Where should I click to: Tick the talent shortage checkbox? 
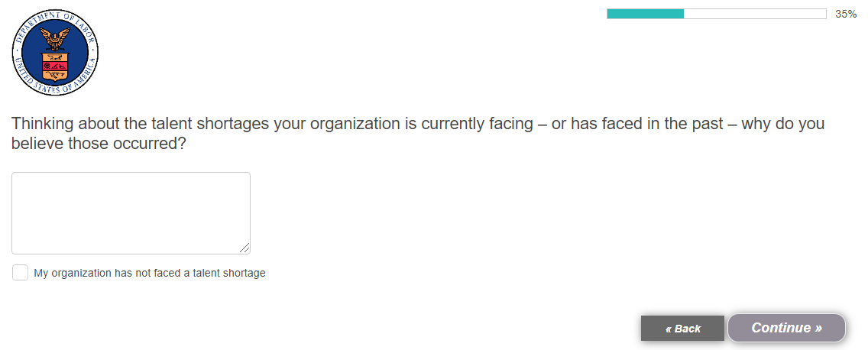(x=20, y=273)
